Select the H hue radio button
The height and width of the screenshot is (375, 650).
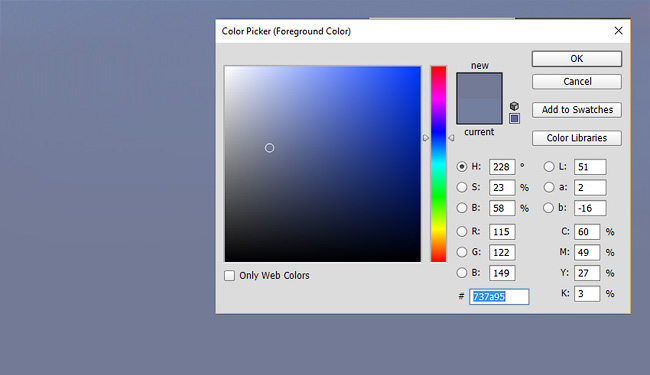(461, 167)
